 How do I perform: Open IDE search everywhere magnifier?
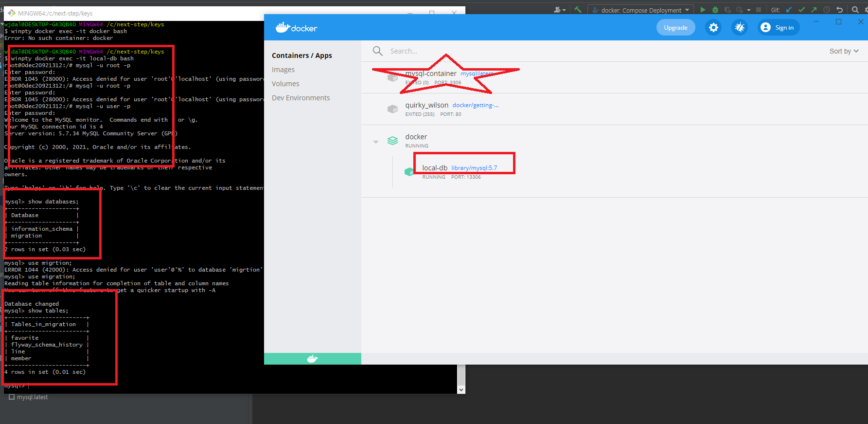855,10
